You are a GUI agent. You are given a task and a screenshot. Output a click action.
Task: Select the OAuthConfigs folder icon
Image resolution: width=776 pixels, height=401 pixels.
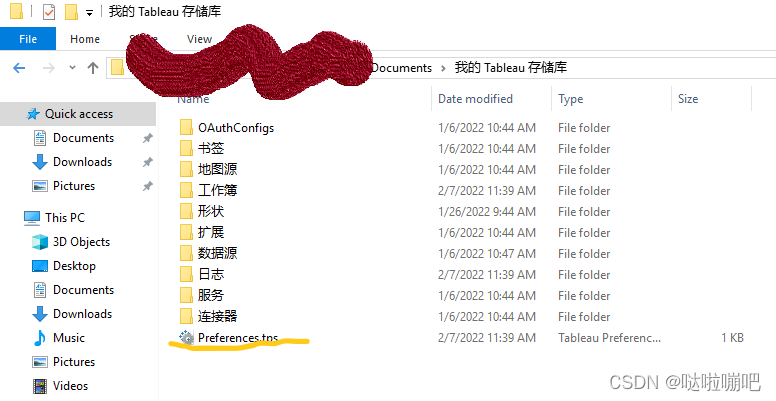186,128
